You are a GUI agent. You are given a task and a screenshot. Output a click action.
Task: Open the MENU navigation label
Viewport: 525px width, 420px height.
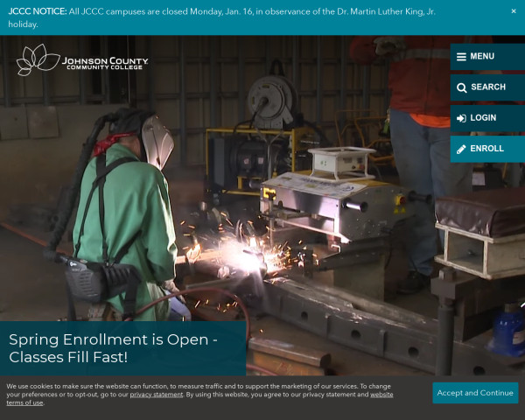click(482, 57)
